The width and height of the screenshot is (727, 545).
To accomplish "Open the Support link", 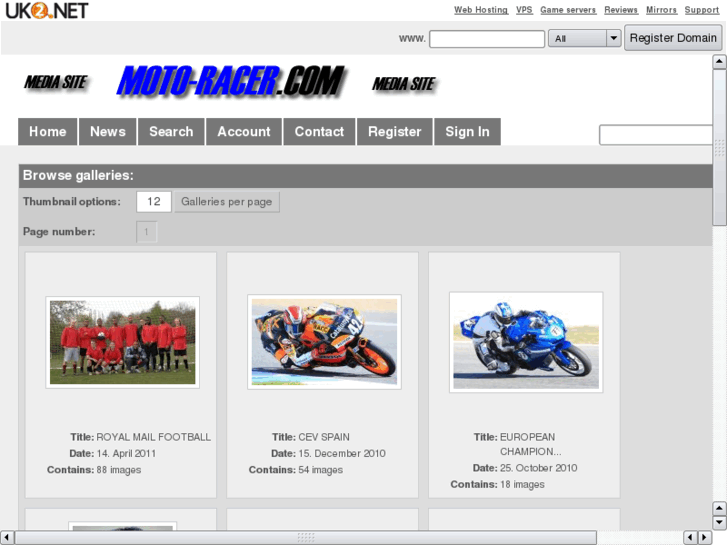I will tap(701, 10).
